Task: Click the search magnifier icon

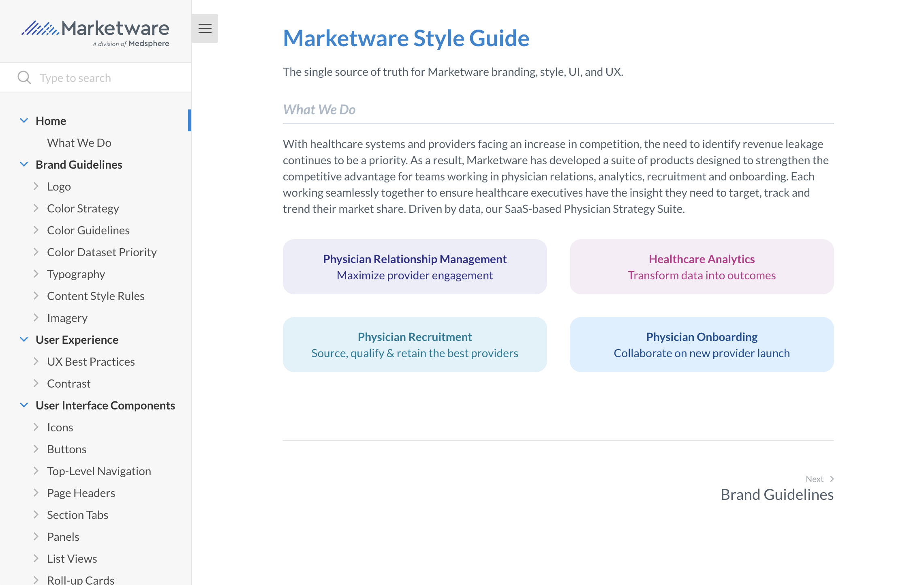Action: coord(24,77)
